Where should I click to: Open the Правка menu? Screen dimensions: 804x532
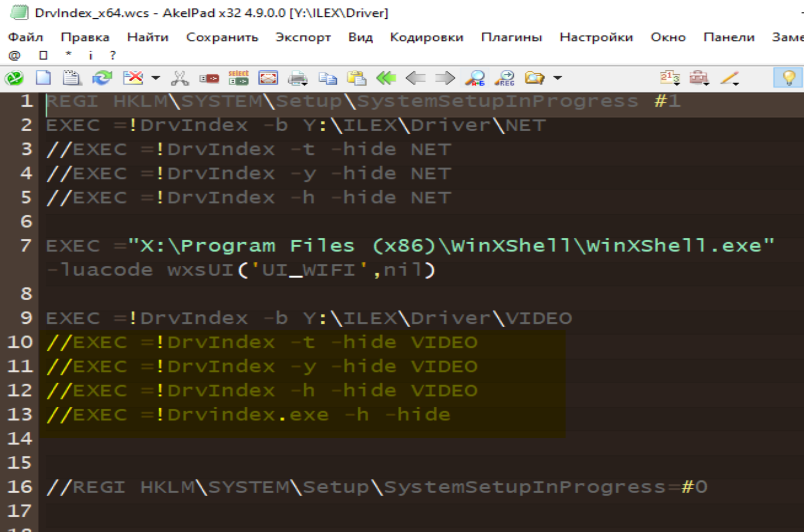pyautogui.click(x=85, y=37)
